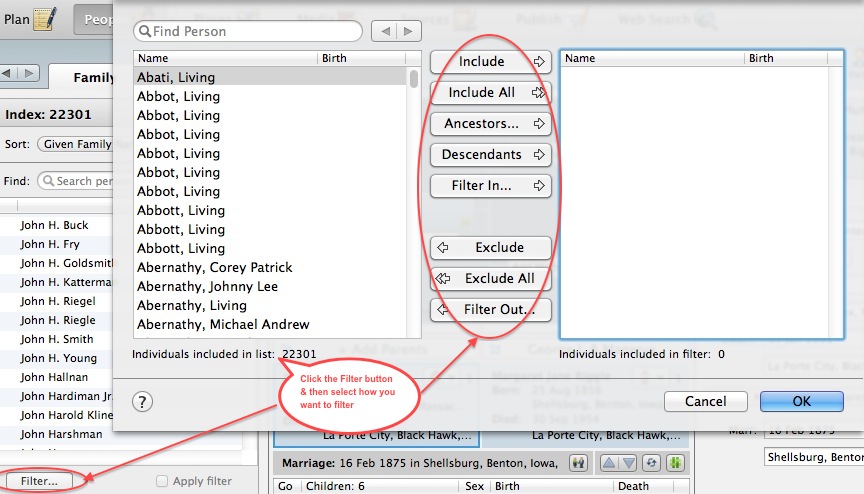864x494 pixels.
Task: Open the Sort Given Family dropdown
Action: point(76,144)
